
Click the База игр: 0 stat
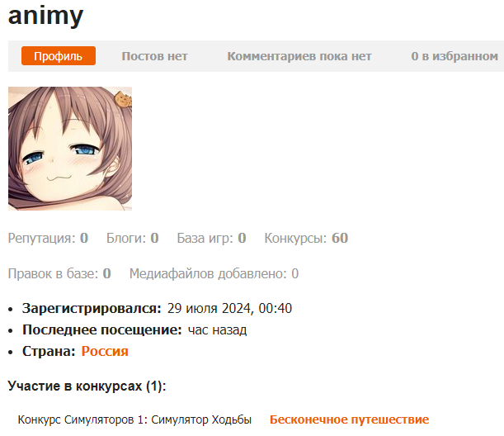(x=211, y=238)
